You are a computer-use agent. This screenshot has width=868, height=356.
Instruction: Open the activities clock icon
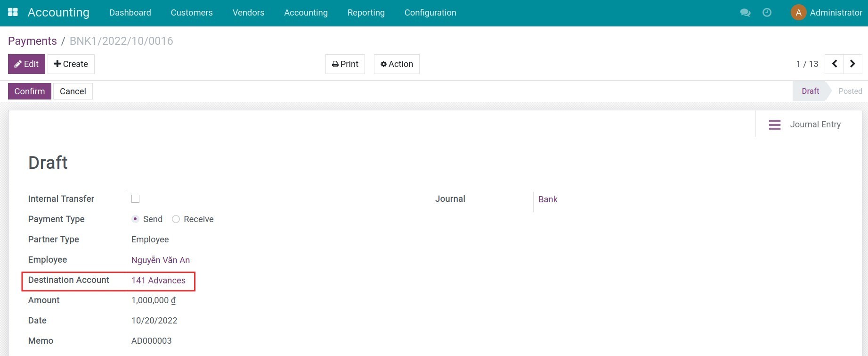767,13
